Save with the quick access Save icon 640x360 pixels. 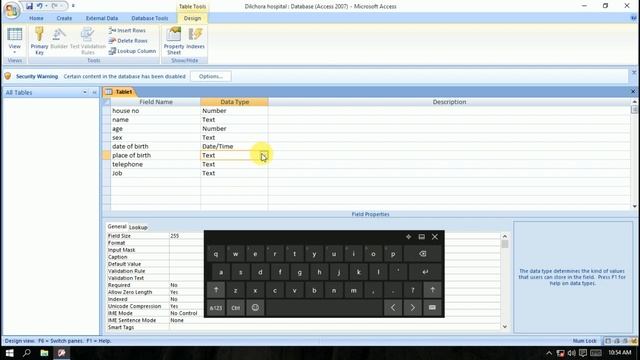(x=29, y=6)
